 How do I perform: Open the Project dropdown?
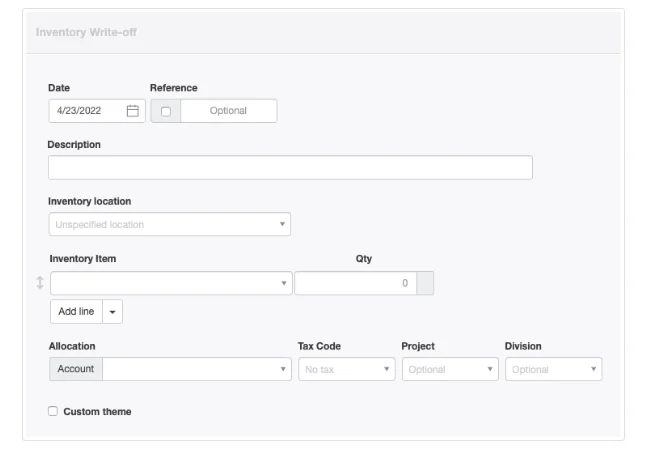pos(450,369)
